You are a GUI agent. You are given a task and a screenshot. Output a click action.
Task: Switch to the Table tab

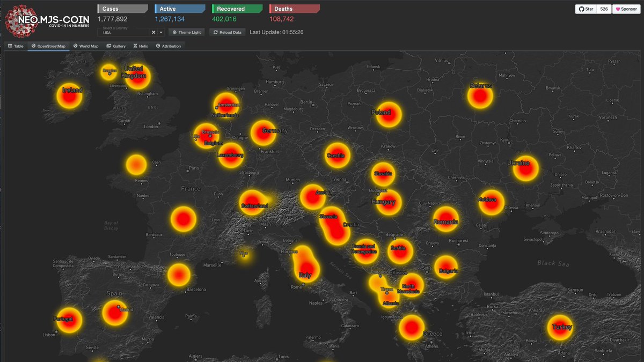coord(16,46)
